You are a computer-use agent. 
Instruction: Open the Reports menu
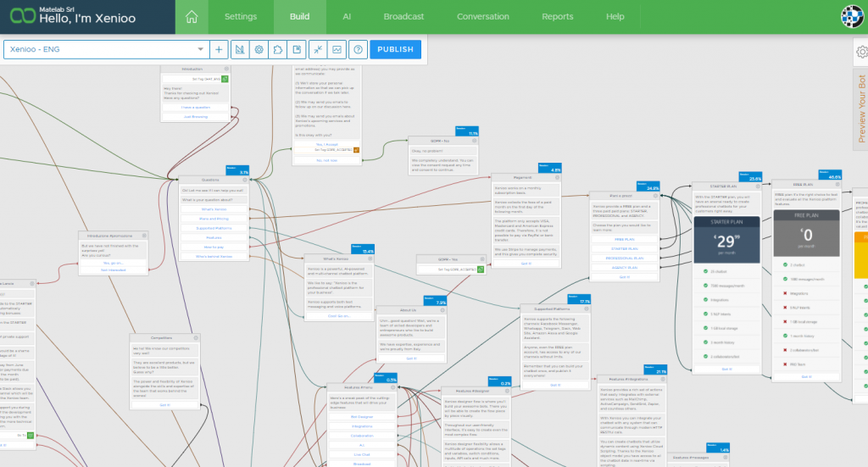point(558,17)
